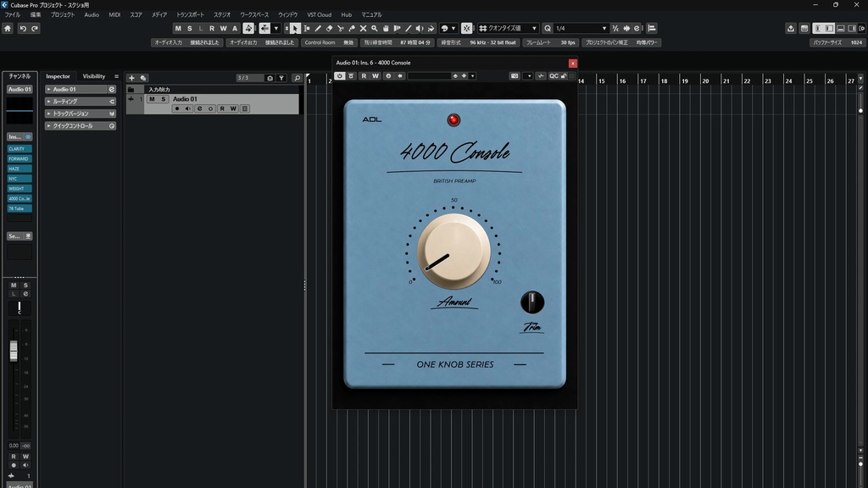868x488 pixels.
Task: Select the Zoom magnifier tool
Action: (x=374, y=28)
